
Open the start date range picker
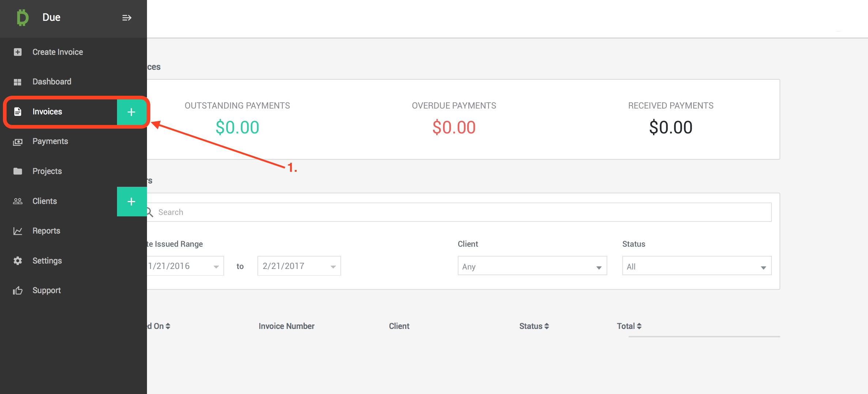185,266
